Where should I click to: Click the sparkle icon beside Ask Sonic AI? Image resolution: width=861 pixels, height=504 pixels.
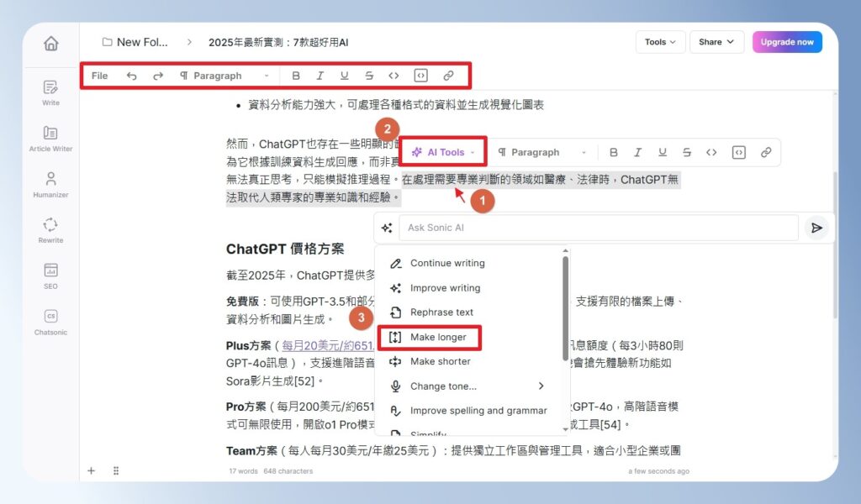[387, 228]
